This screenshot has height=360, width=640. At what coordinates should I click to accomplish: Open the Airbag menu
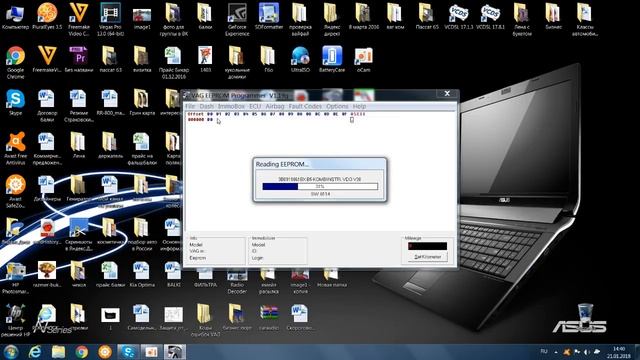click(275, 106)
